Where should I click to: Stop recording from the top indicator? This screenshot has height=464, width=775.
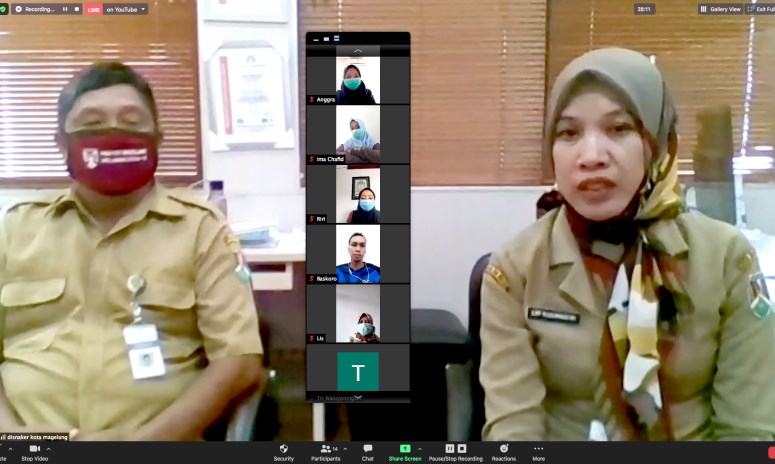click(77, 9)
